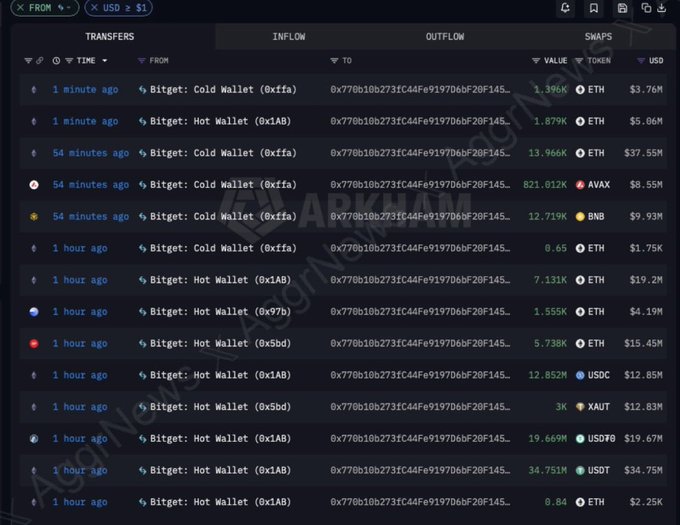
Task: Toggle the clock time format icon
Action: tap(56, 61)
